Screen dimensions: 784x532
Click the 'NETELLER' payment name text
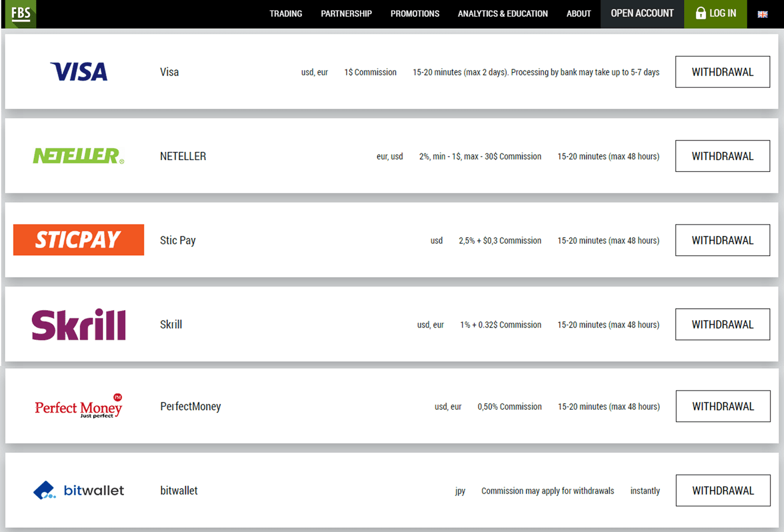coord(183,156)
